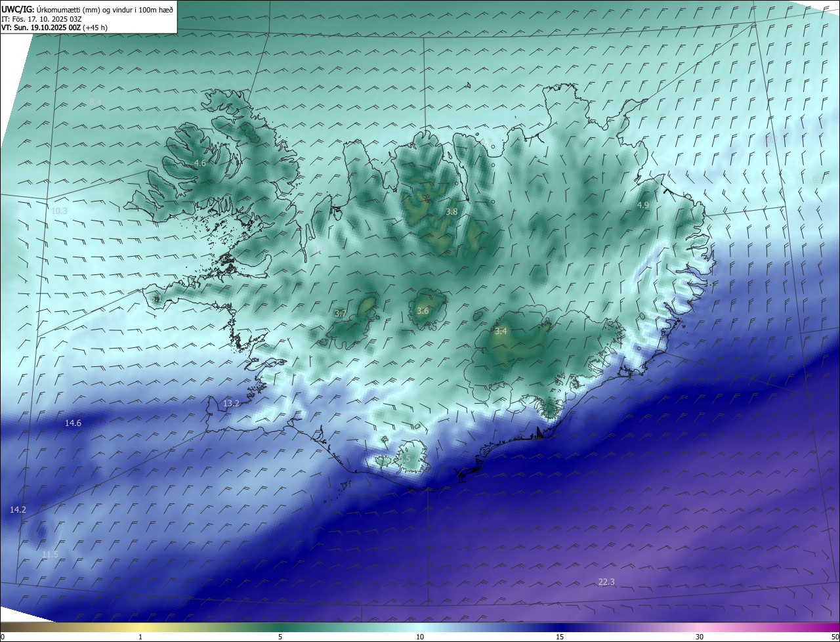Screen dimensions: 840x642
Task: Click the 11.5 value on the map
Action: click(50, 555)
